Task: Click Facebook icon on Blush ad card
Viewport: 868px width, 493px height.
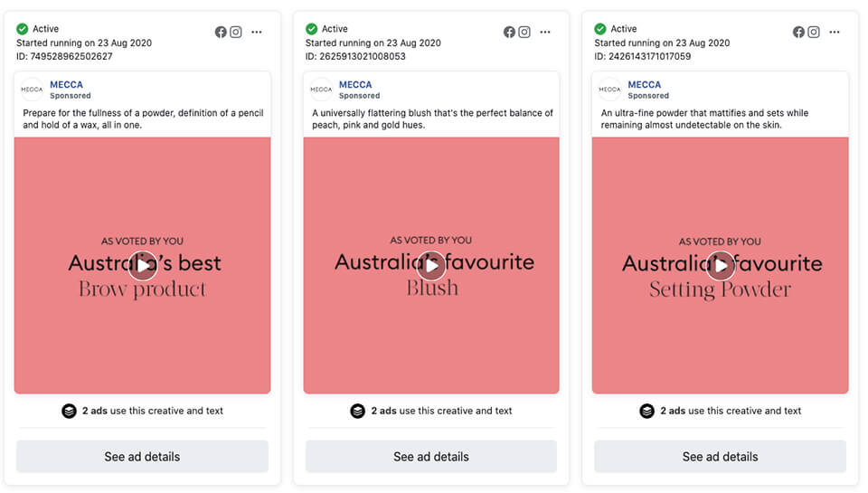Action: (x=509, y=33)
